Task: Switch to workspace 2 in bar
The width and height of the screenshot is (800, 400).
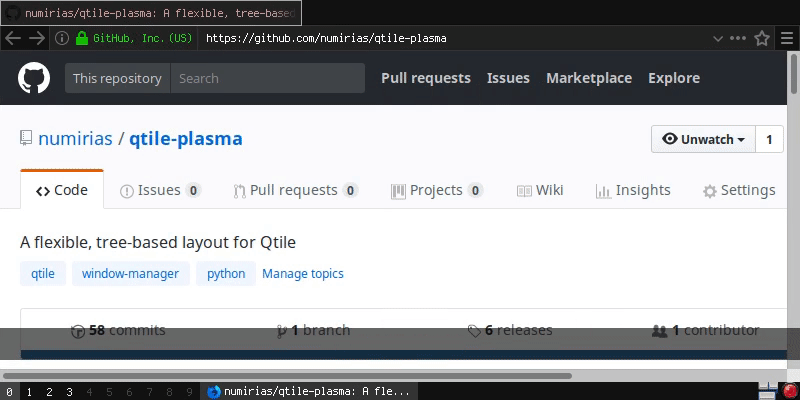Action: click(x=49, y=392)
